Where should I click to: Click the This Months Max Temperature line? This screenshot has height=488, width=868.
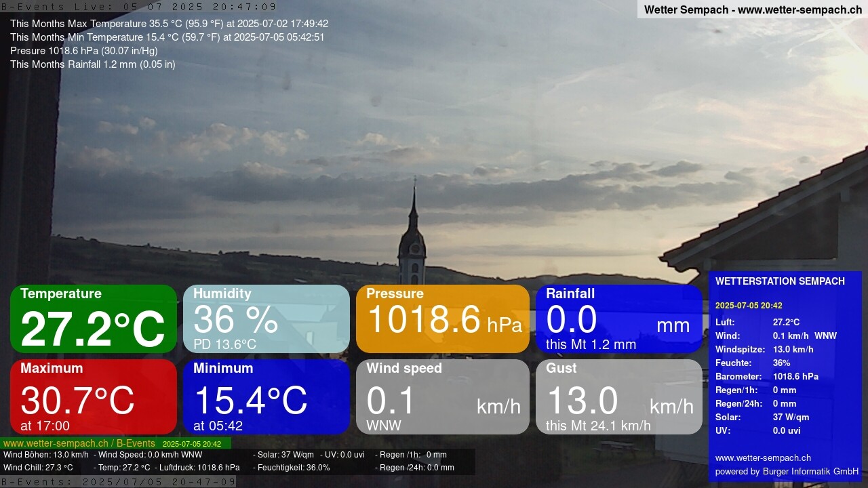(169, 24)
